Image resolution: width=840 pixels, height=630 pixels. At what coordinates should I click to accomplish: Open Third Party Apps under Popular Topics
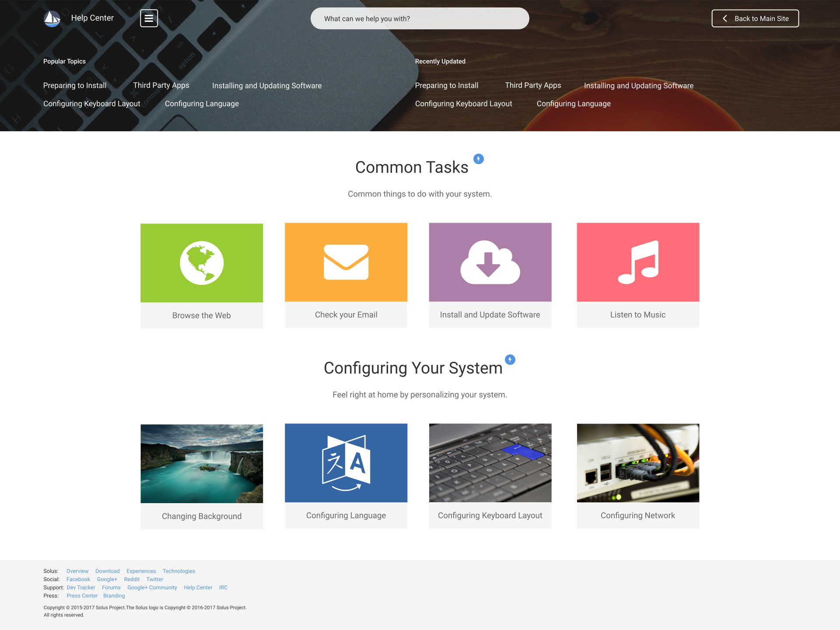(x=161, y=85)
